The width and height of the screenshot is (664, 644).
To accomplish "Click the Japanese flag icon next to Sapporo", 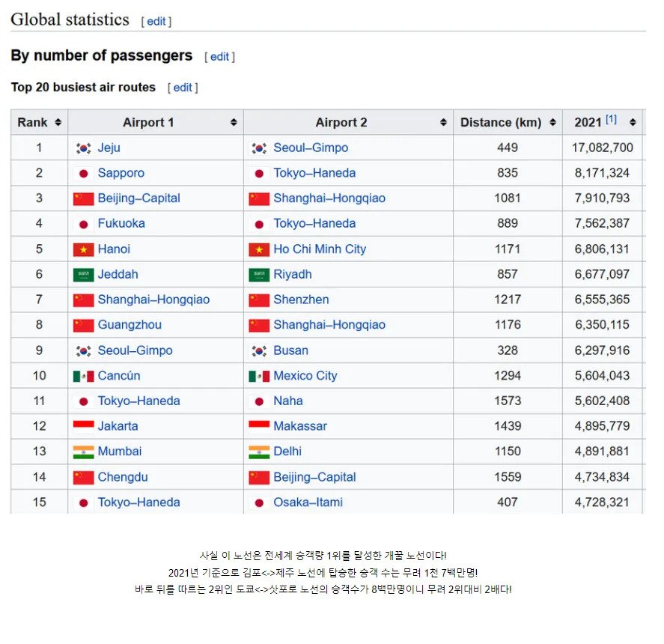I will tap(82, 173).
